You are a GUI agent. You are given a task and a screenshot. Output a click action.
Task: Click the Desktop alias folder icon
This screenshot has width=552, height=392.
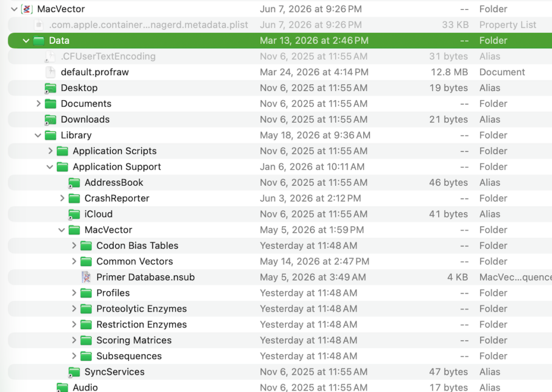tap(50, 88)
